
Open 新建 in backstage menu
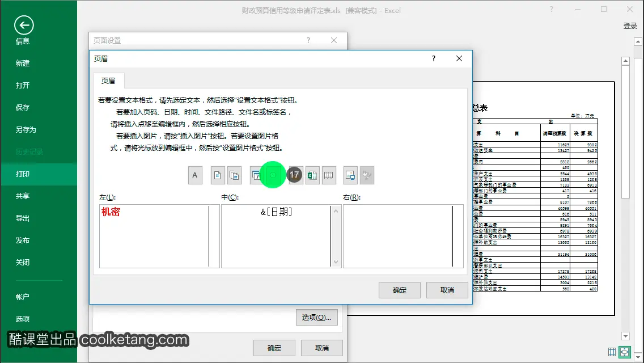point(23,64)
